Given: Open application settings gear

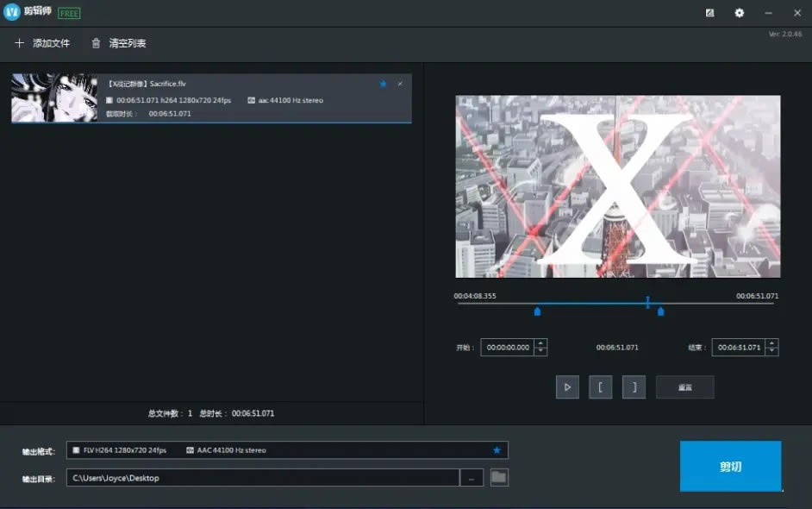Looking at the screenshot, I should click(739, 13).
